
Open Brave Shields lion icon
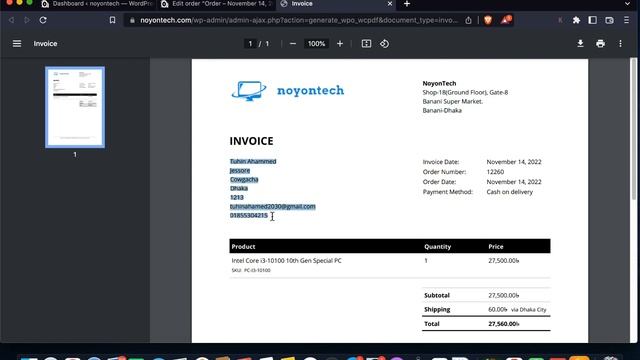(488, 20)
